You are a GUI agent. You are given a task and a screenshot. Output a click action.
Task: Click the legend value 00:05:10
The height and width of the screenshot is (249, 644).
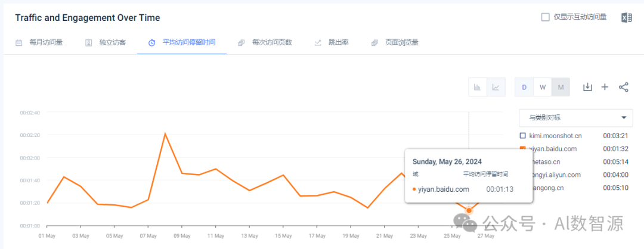tap(615, 188)
